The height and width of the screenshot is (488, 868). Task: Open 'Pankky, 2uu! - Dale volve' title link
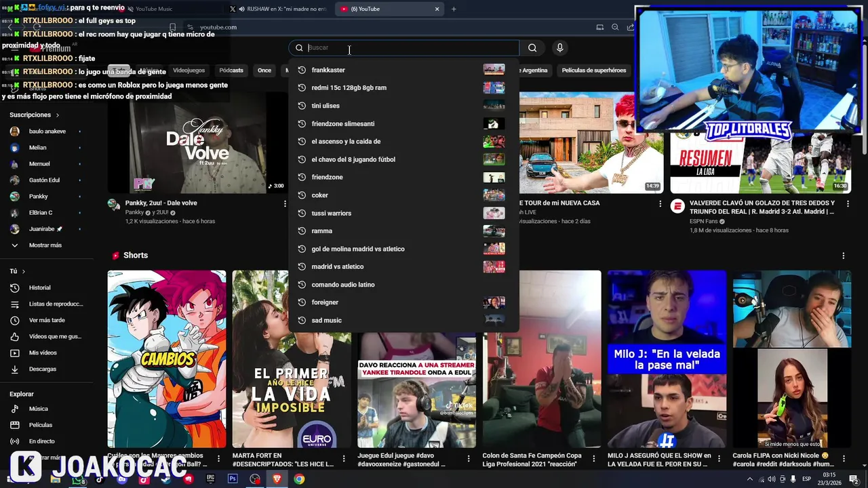pyautogui.click(x=161, y=203)
